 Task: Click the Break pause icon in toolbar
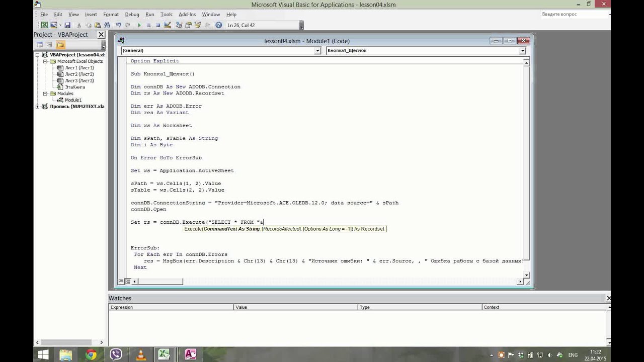(148, 25)
